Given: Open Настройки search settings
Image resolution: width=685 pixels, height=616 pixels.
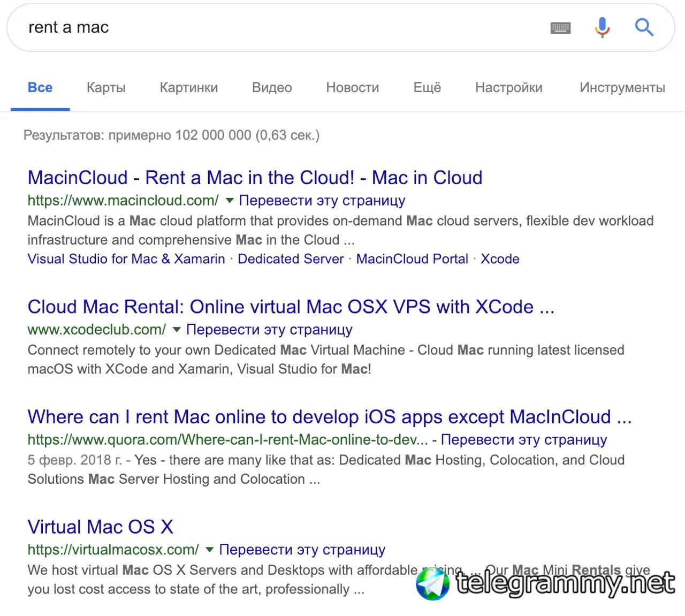Looking at the screenshot, I should (509, 87).
